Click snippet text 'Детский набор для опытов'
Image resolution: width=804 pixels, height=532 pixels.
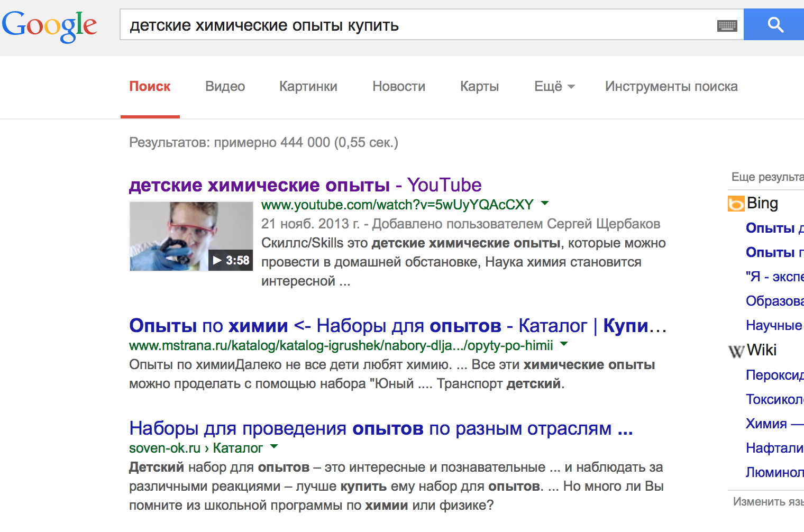(219, 467)
